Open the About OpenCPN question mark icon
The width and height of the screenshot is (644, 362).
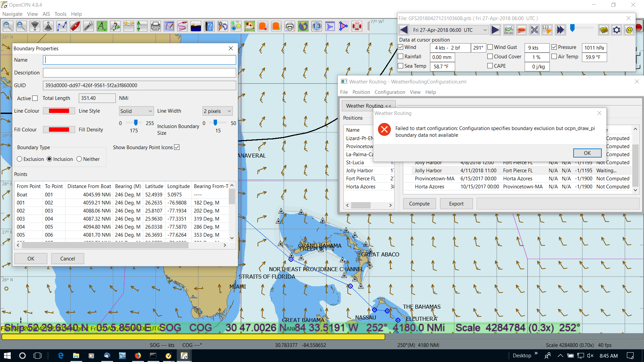[209, 26]
